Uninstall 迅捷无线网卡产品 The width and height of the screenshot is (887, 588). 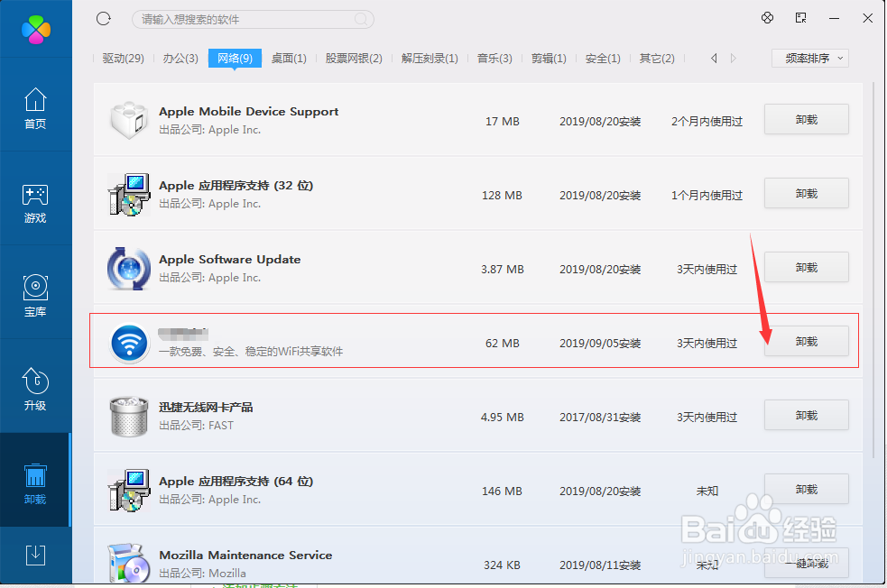pyautogui.click(x=806, y=416)
